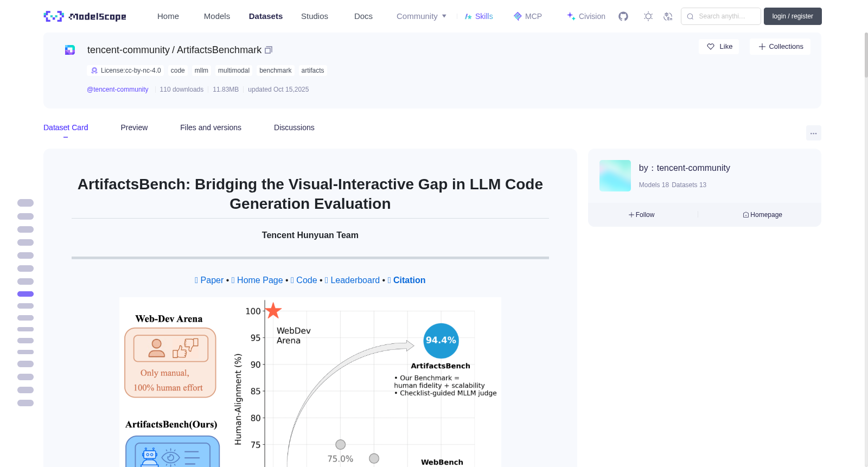Switch to Files and versions tab
The height and width of the screenshot is (467, 868).
coord(210,127)
